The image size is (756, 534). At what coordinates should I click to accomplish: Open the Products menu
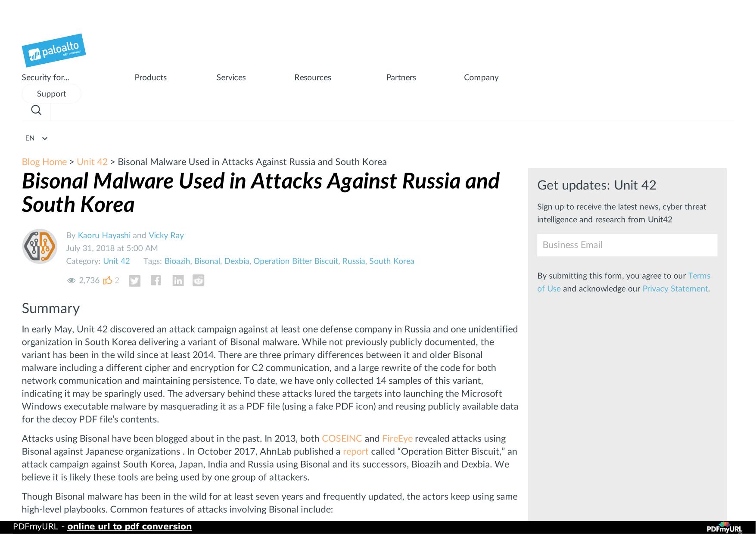[x=150, y=78]
